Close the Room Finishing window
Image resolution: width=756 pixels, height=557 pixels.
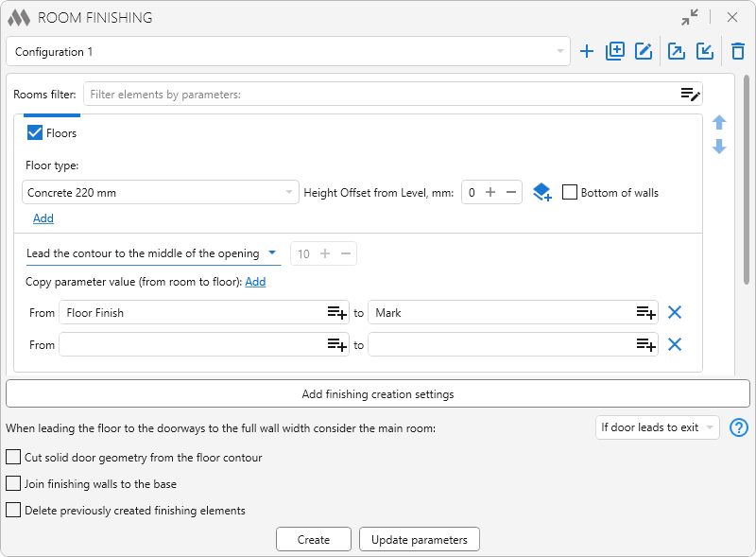[731, 17]
